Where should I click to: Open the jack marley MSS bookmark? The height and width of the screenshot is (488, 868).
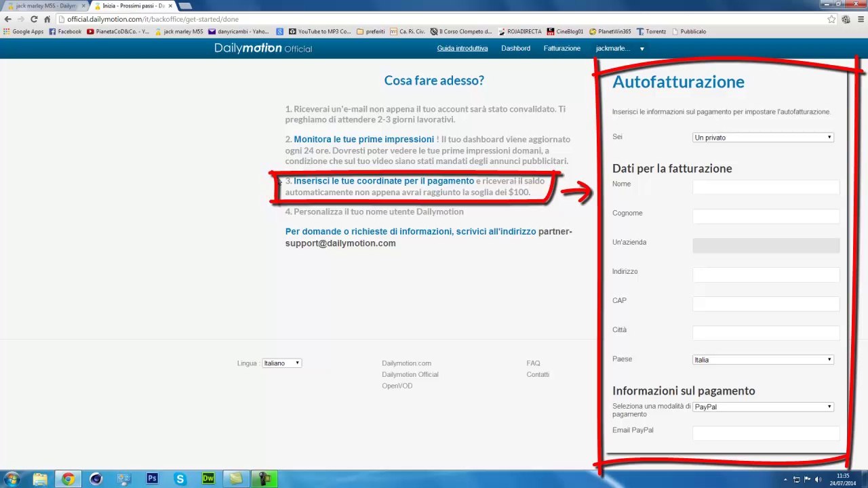[x=179, y=31]
